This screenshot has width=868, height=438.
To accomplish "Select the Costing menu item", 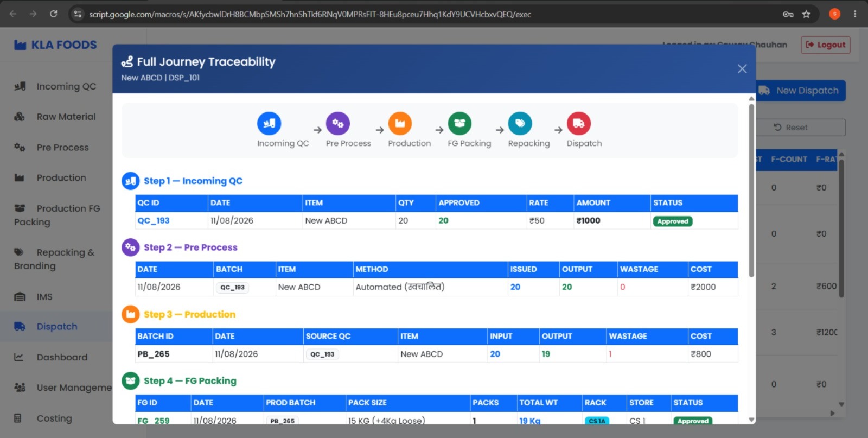I will pyautogui.click(x=54, y=418).
